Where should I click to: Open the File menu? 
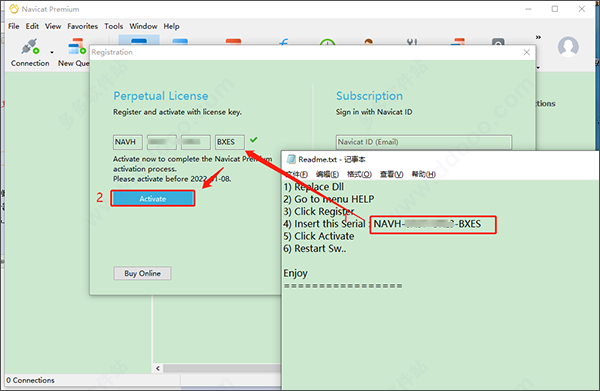coord(14,26)
